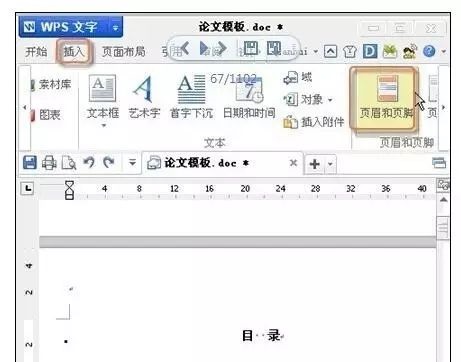The image size is (461, 362).
Task: Open print preview icon
Action: tap(69, 163)
